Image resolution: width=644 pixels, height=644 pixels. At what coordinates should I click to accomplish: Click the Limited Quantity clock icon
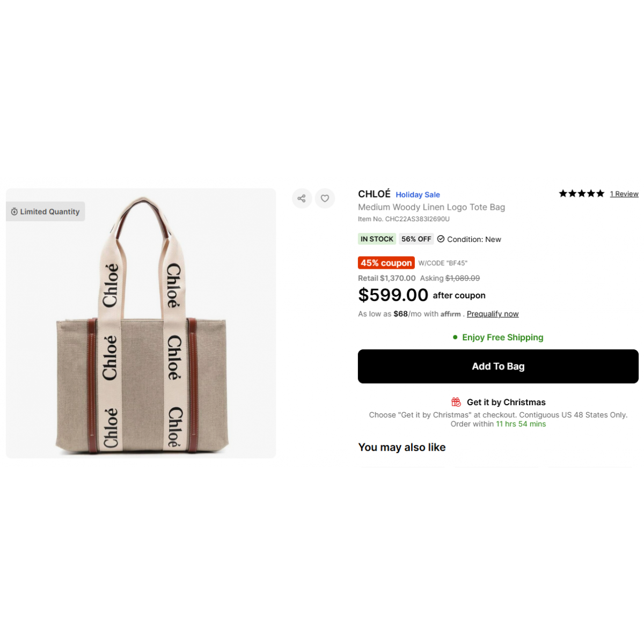coord(14,211)
